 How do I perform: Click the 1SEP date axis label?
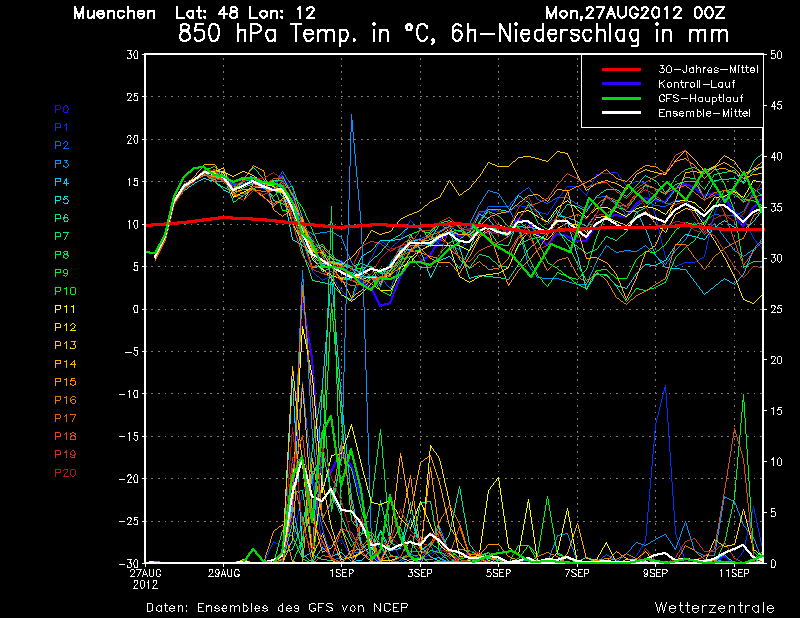tap(342, 574)
